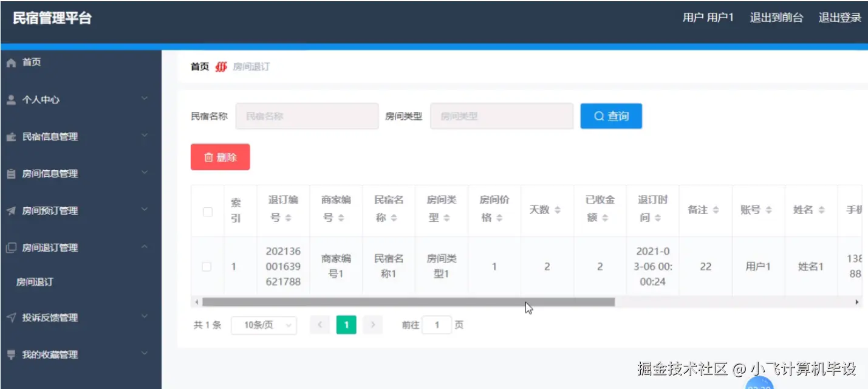The height and width of the screenshot is (389, 868).
Task: Click the person icon for 个人中心
Action: pyautogui.click(x=11, y=100)
